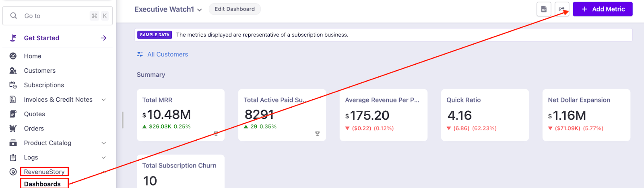Screen dimensions: 644x188
Task: Expand the Logs section chevron
Action: point(104,157)
